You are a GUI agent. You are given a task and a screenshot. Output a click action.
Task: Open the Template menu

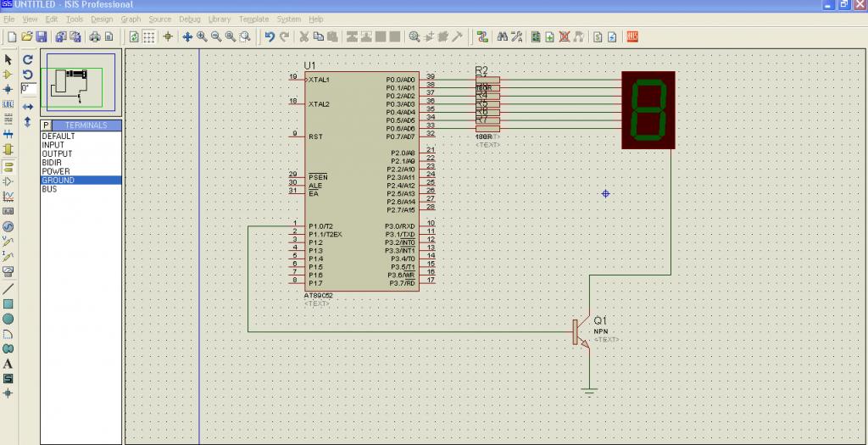[x=253, y=19]
